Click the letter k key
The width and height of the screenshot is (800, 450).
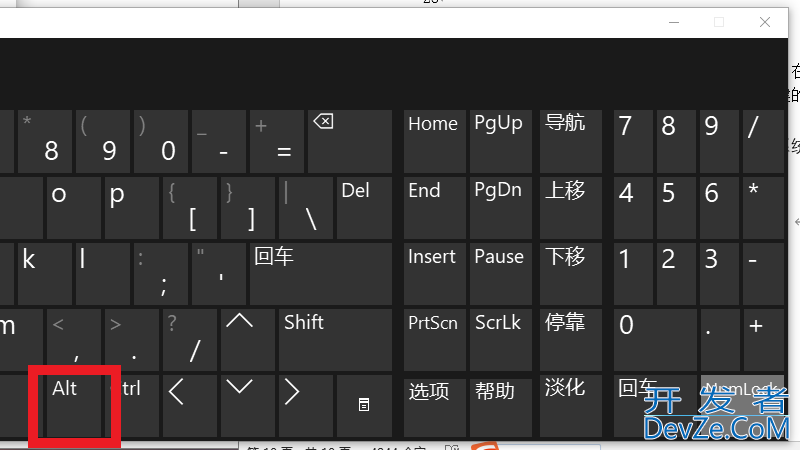[45, 274]
